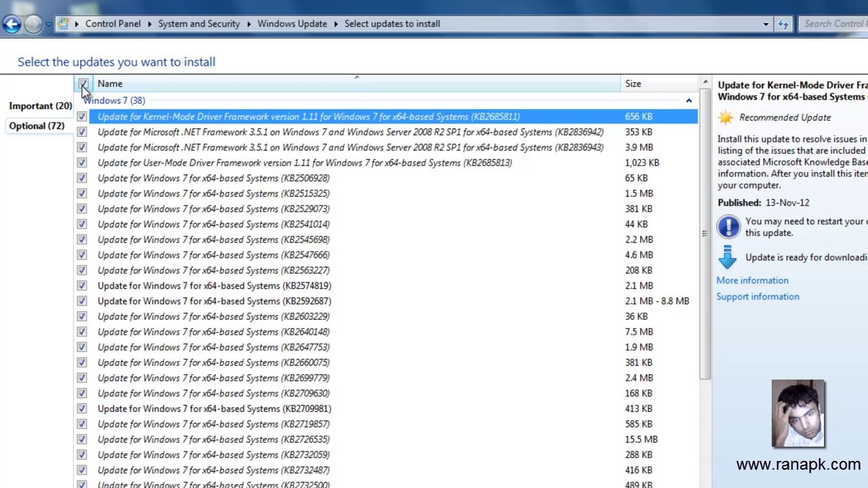Go back with the navigation arrow
The height and width of the screenshot is (488, 868).
coord(12,24)
